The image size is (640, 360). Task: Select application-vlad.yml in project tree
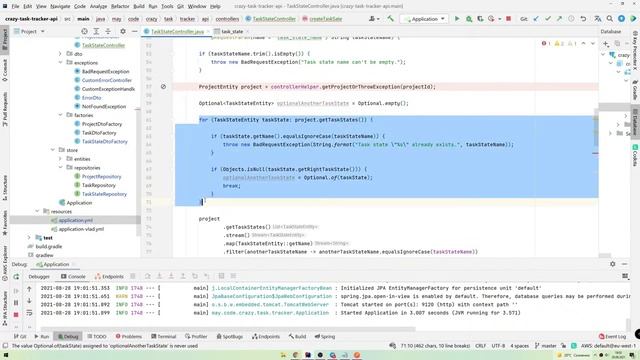81,229
